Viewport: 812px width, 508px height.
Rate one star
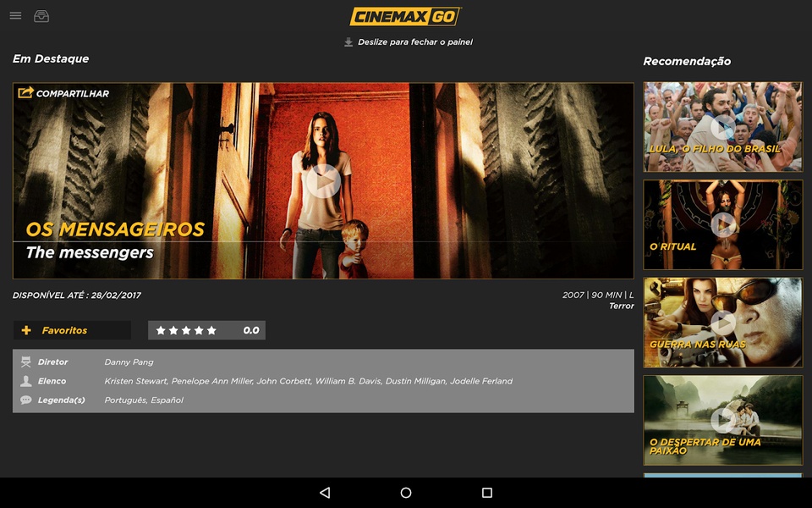161,330
